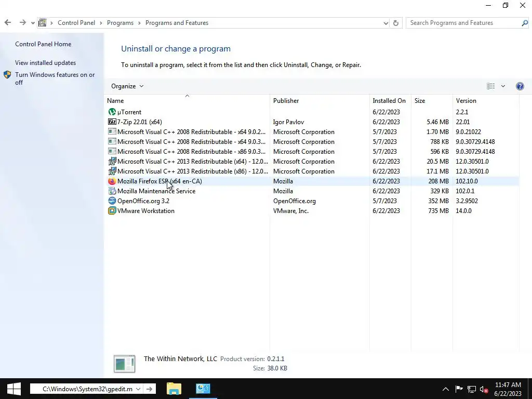The height and width of the screenshot is (399, 532).
Task: Click the 20.5 MB size cell
Action: click(437, 162)
